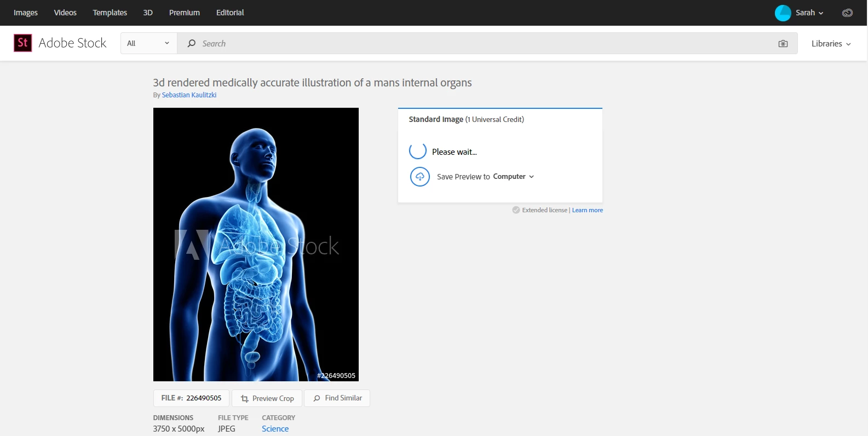The width and height of the screenshot is (868, 436).
Task: Click Sarah's profile avatar
Action: [x=783, y=13]
